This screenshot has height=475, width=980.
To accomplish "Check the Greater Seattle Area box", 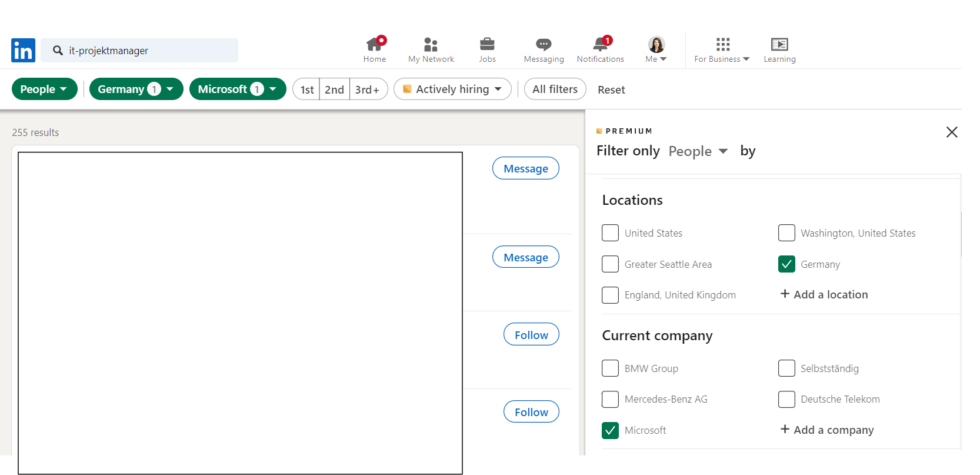I will tap(610, 264).
